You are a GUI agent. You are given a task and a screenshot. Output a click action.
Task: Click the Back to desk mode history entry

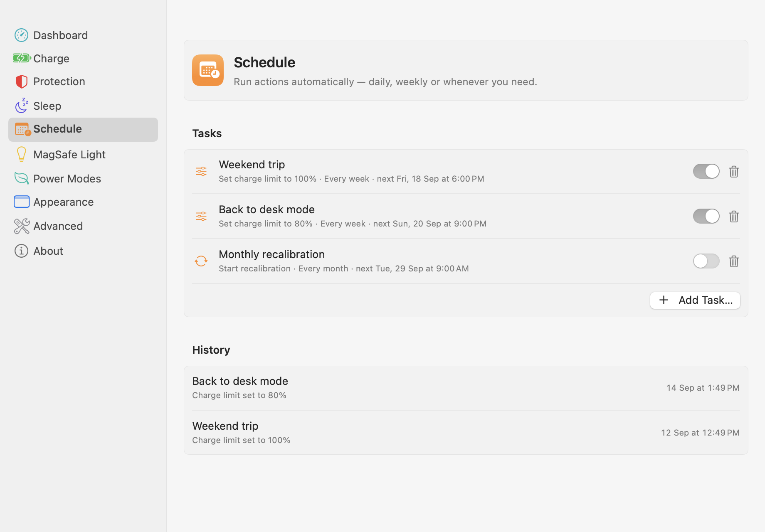click(x=466, y=388)
